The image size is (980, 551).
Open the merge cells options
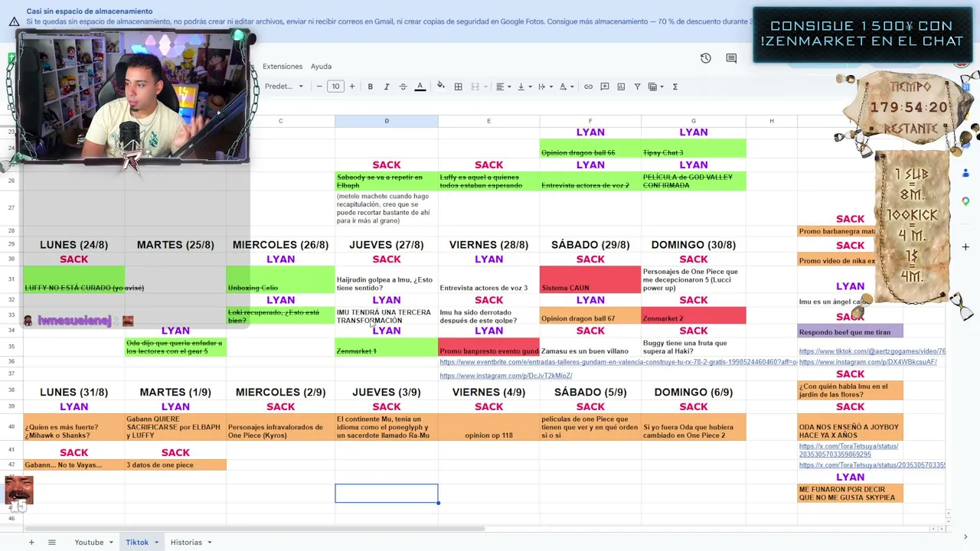478,86
